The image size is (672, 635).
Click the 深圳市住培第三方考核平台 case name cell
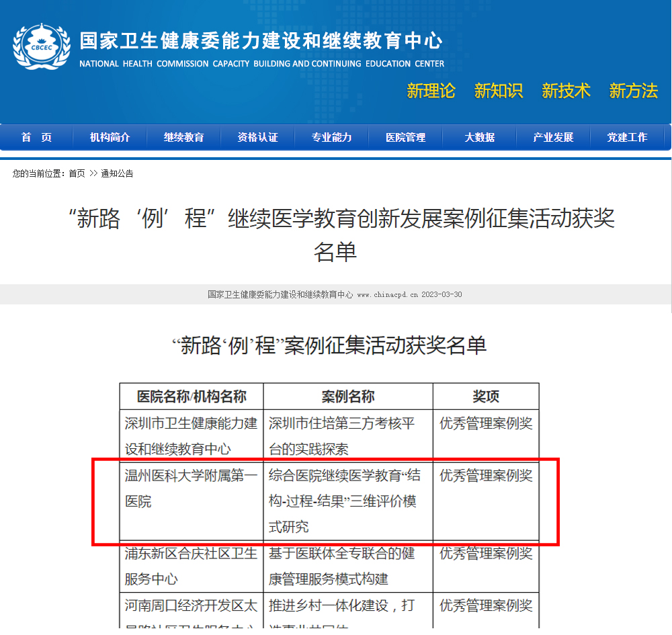[347, 436]
